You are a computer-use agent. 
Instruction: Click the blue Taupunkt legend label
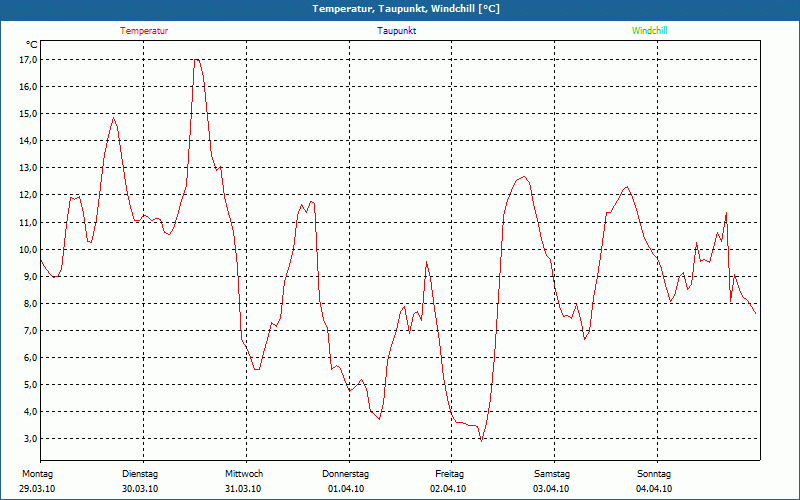pyautogui.click(x=397, y=31)
